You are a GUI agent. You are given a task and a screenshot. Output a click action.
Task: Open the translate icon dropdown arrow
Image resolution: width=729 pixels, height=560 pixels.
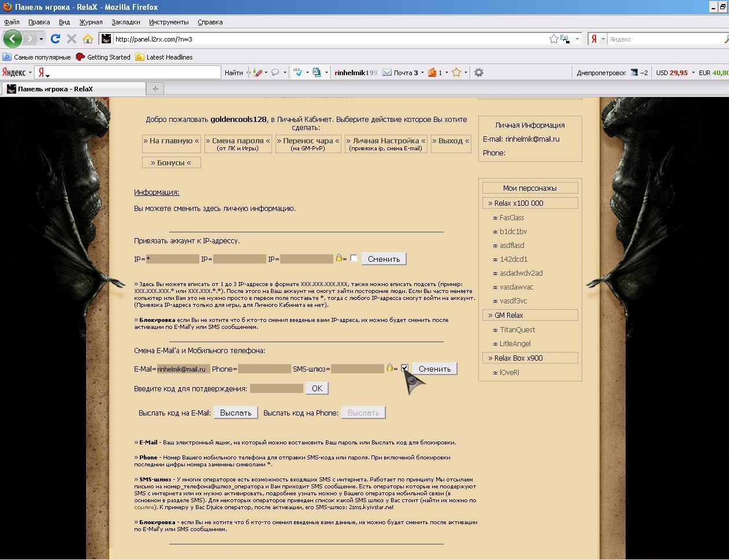click(x=326, y=72)
